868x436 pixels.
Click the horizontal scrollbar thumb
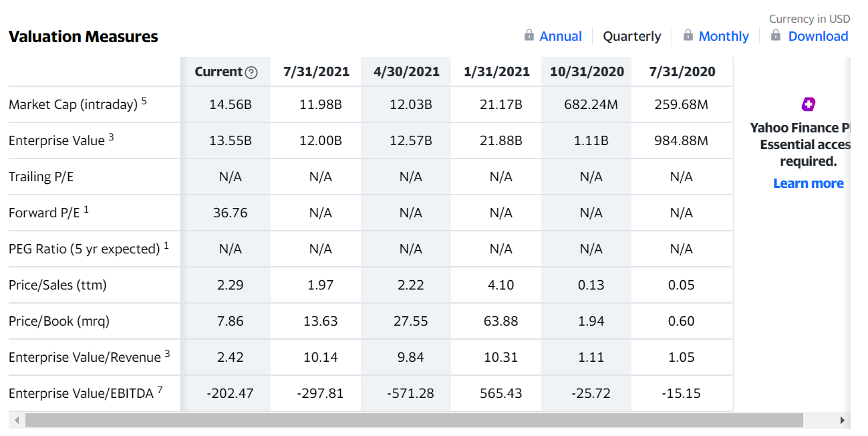click(414, 421)
